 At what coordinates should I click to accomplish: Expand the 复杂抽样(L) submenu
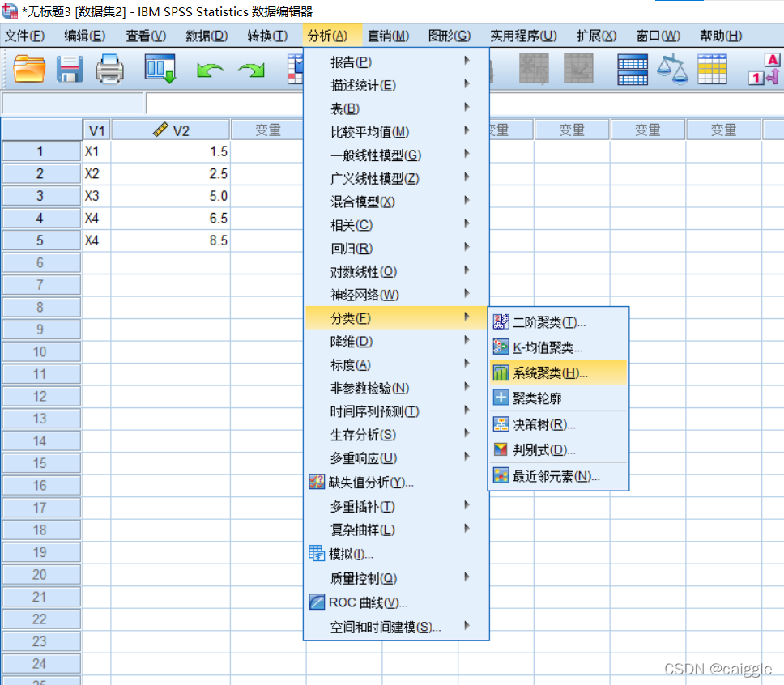pos(396,530)
